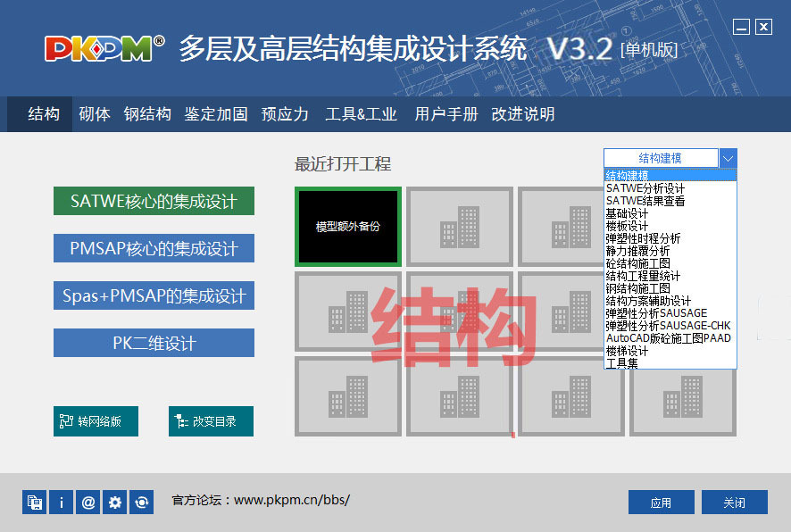This screenshot has height=532, width=791.
Task: Click the info (i) icon at bottom
Action: click(61, 502)
